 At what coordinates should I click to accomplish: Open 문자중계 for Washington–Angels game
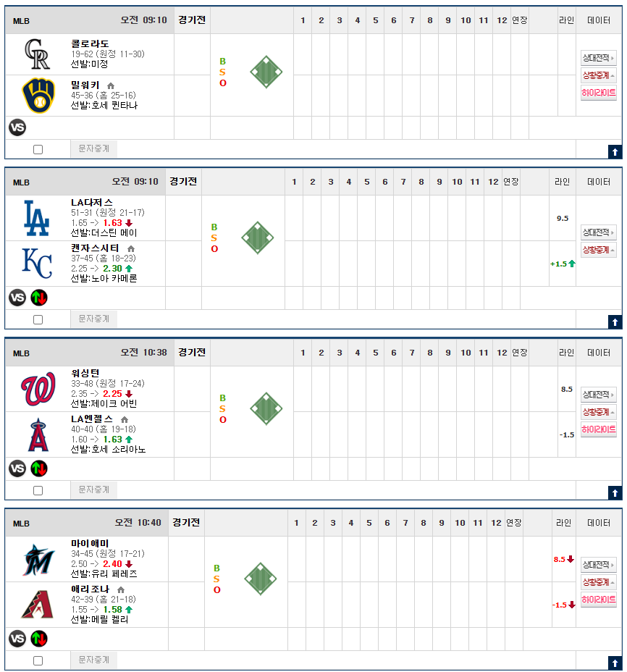click(x=94, y=490)
